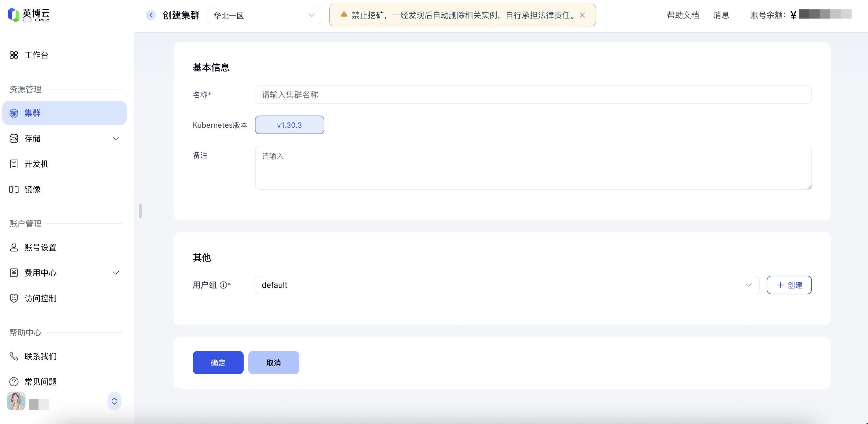Click 取消 to cancel

(x=274, y=363)
